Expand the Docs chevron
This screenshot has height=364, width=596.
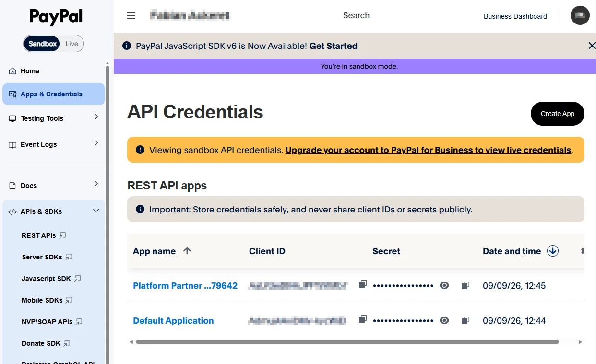point(96,184)
